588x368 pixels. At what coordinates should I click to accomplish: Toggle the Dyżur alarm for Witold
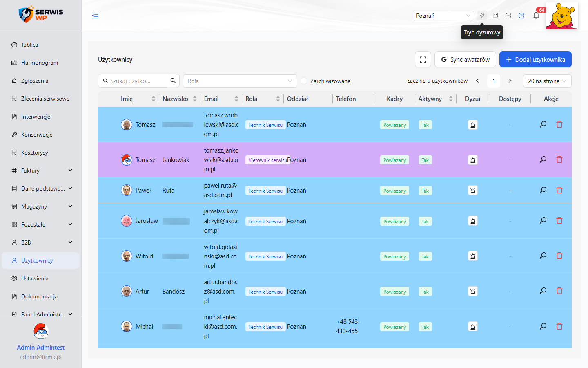tap(473, 256)
